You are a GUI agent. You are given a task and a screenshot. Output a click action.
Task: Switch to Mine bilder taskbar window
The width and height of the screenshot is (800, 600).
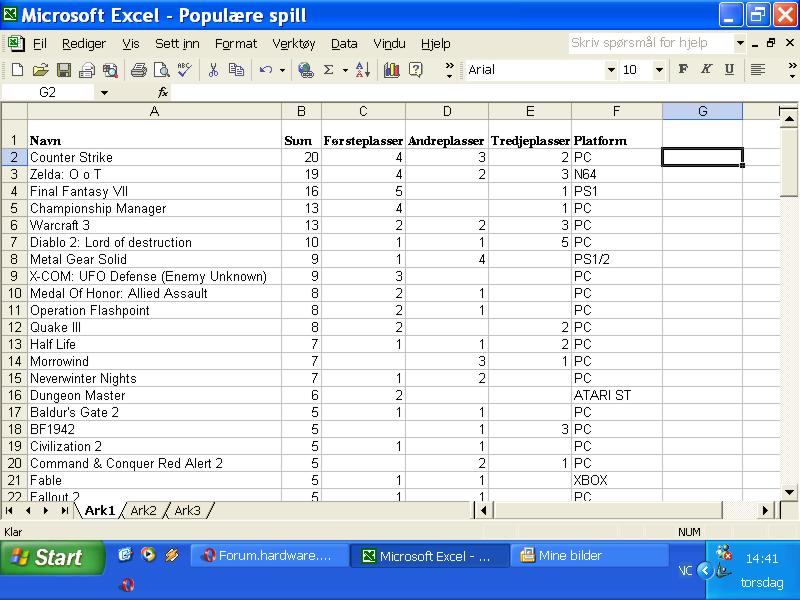click(589, 556)
